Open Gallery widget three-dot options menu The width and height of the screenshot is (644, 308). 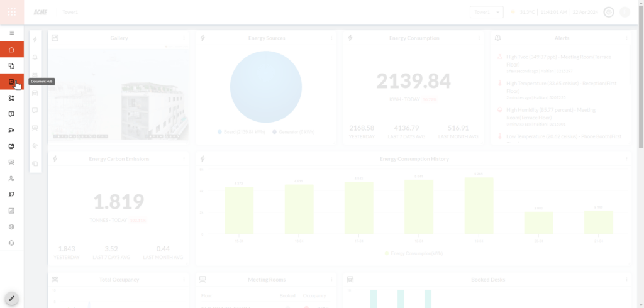pos(184,38)
